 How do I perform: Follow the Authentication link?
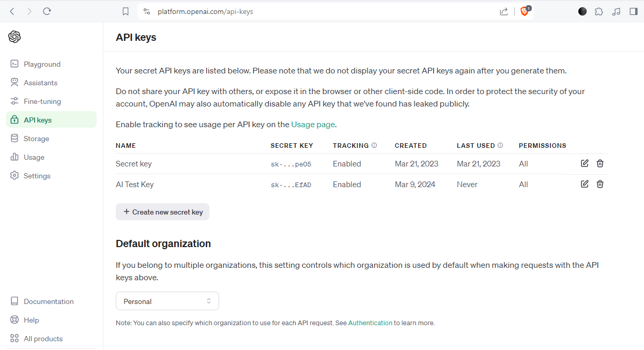pyautogui.click(x=370, y=323)
